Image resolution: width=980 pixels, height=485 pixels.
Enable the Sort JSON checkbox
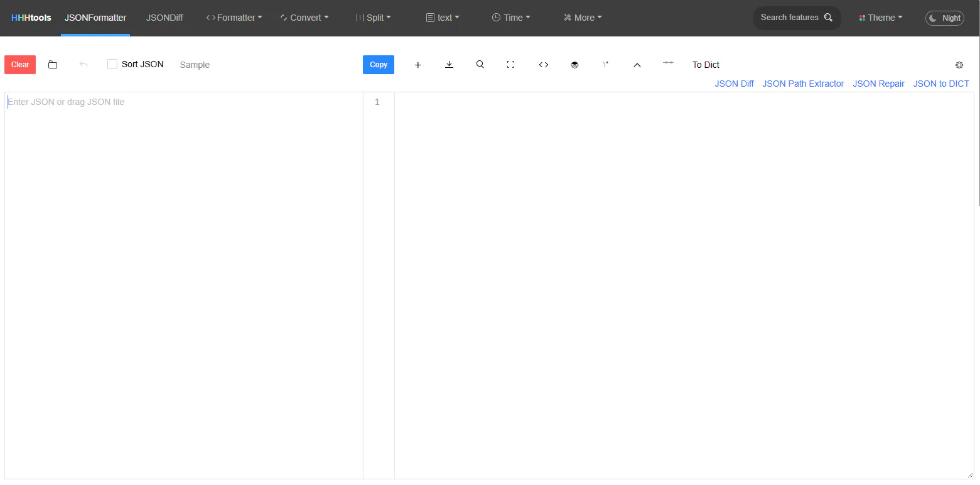point(112,64)
